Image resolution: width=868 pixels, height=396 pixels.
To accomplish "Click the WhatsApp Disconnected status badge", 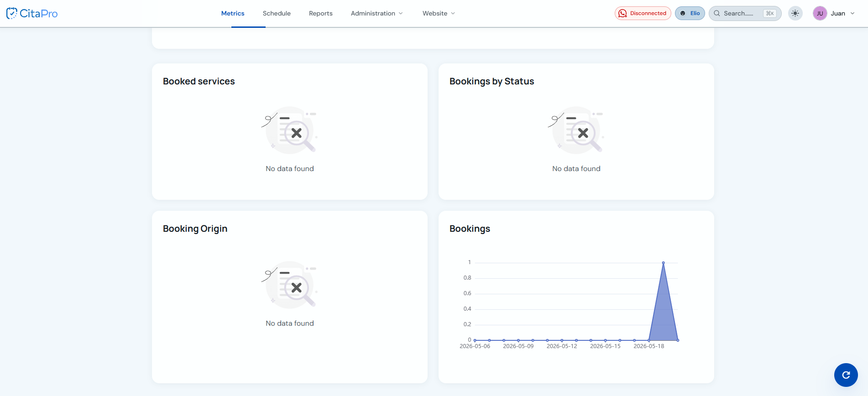I will pos(643,13).
